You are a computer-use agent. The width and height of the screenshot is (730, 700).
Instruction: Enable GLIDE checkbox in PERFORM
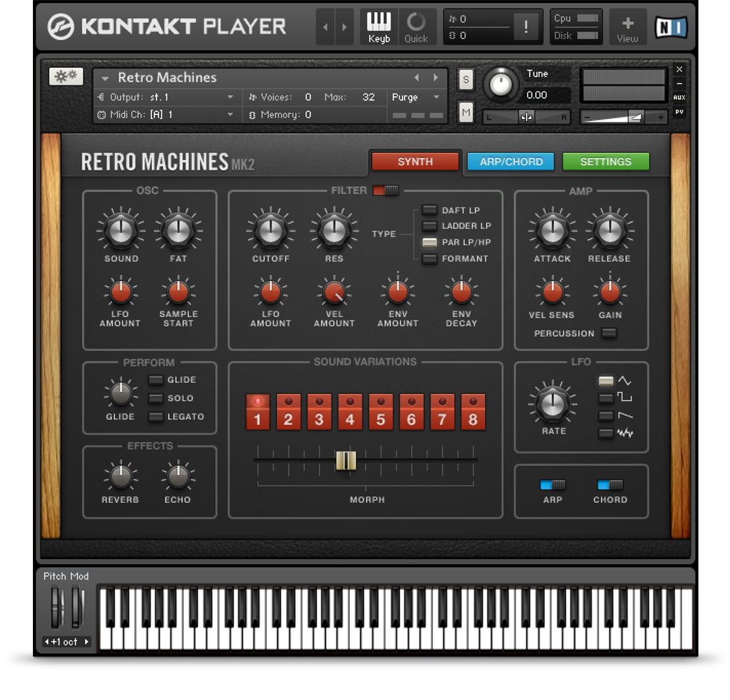[x=155, y=380]
